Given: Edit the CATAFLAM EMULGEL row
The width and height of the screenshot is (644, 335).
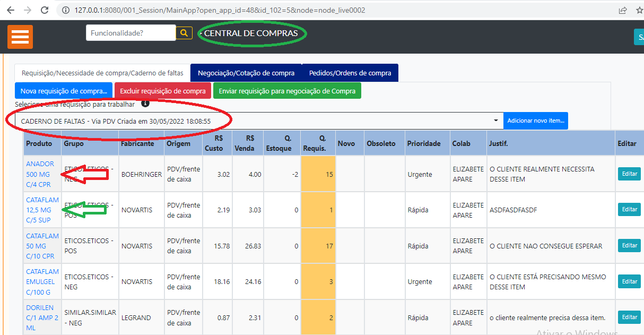Looking at the screenshot, I should pyautogui.click(x=629, y=281).
